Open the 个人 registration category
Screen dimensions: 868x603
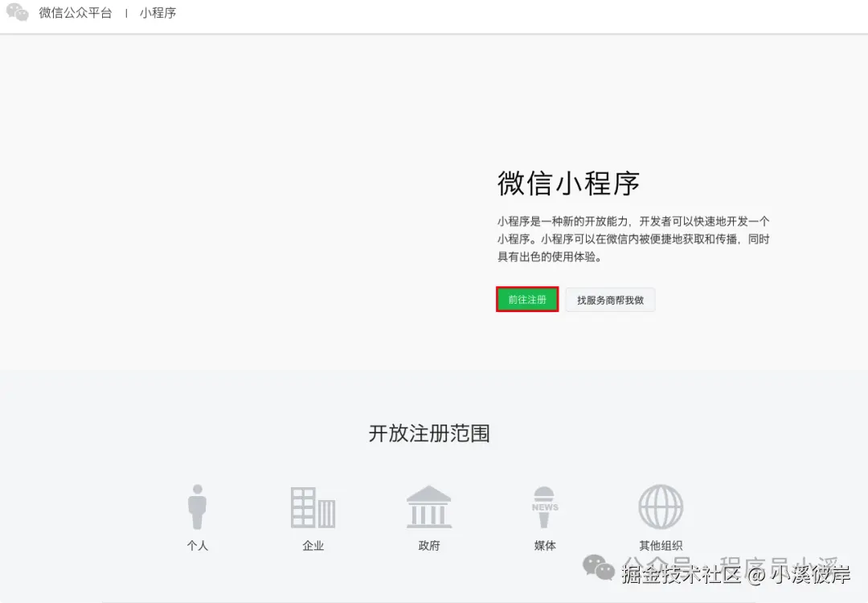198,545
